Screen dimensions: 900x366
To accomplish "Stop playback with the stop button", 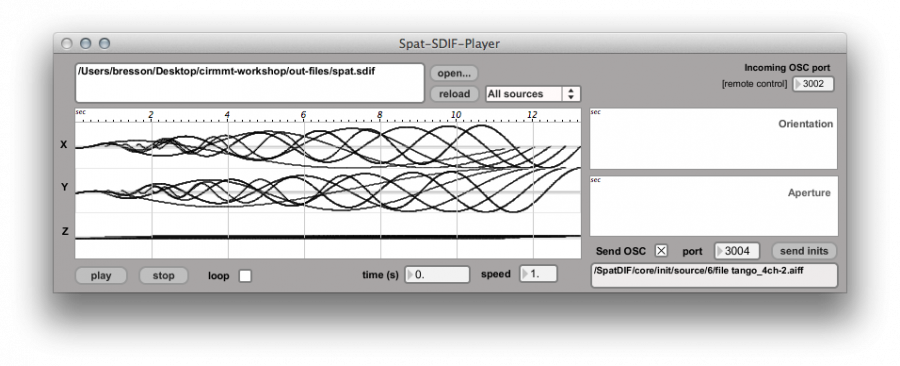I will point(164,275).
